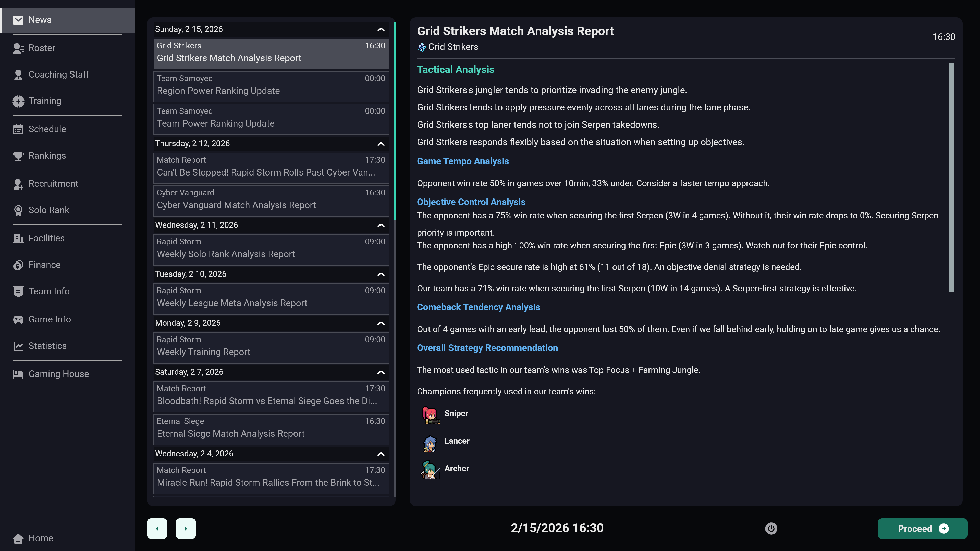Open Cyber Vanguard Match Analysis Report
Image resolution: width=980 pixels, height=551 pixels.
pos(271,201)
